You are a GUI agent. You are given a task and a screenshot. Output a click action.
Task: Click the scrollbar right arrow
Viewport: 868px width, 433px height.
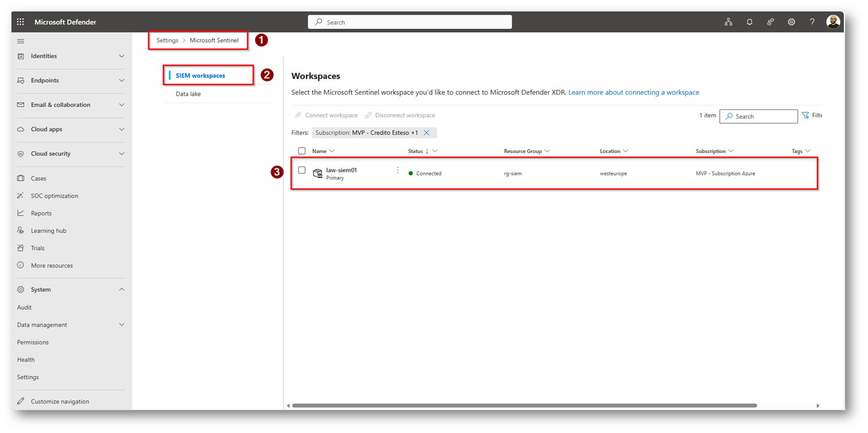(818, 406)
